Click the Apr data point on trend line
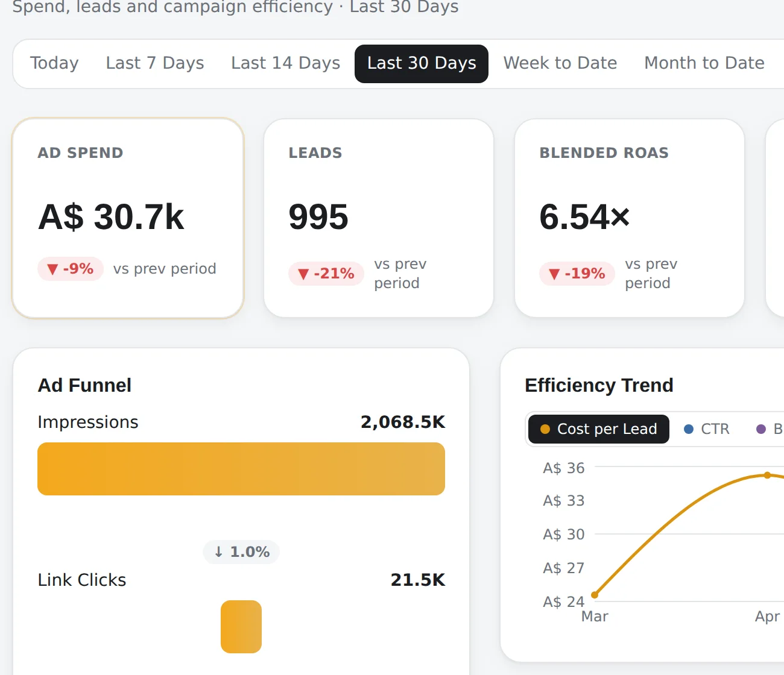 point(767,475)
